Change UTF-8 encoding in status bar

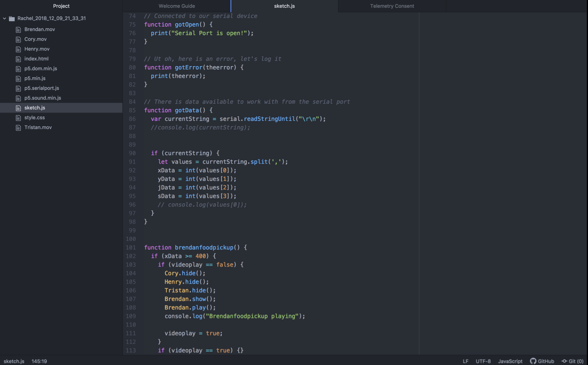click(x=483, y=361)
